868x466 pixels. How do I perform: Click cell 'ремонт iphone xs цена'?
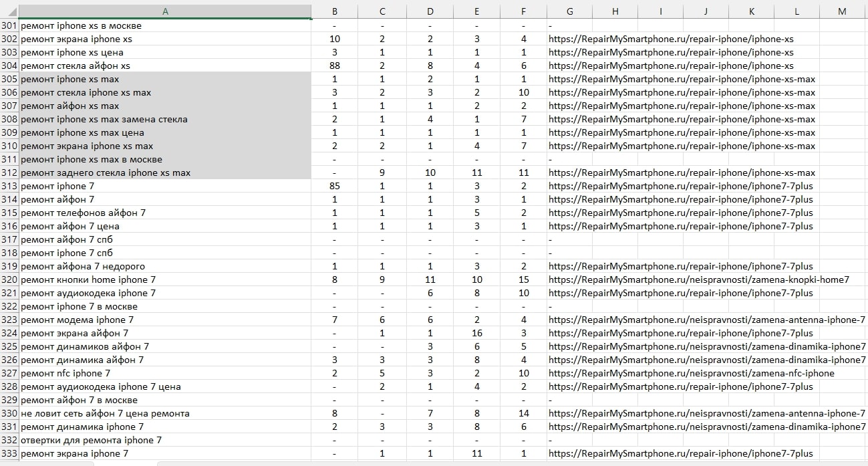(166, 52)
